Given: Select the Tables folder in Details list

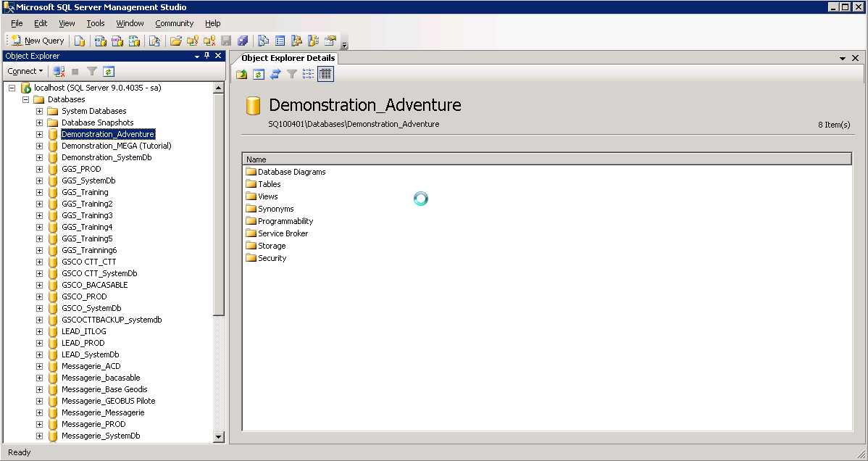Looking at the screenshot, I should 269,184.
